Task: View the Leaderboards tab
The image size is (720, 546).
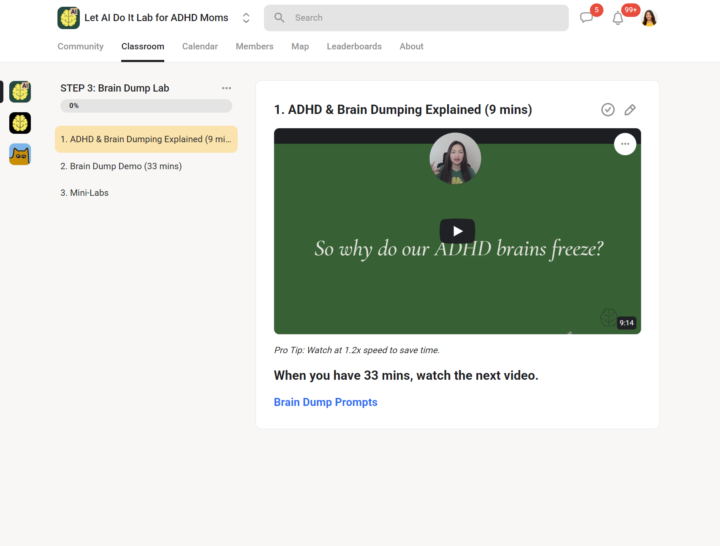Action: pyautogui.click(x=354, y=46)
